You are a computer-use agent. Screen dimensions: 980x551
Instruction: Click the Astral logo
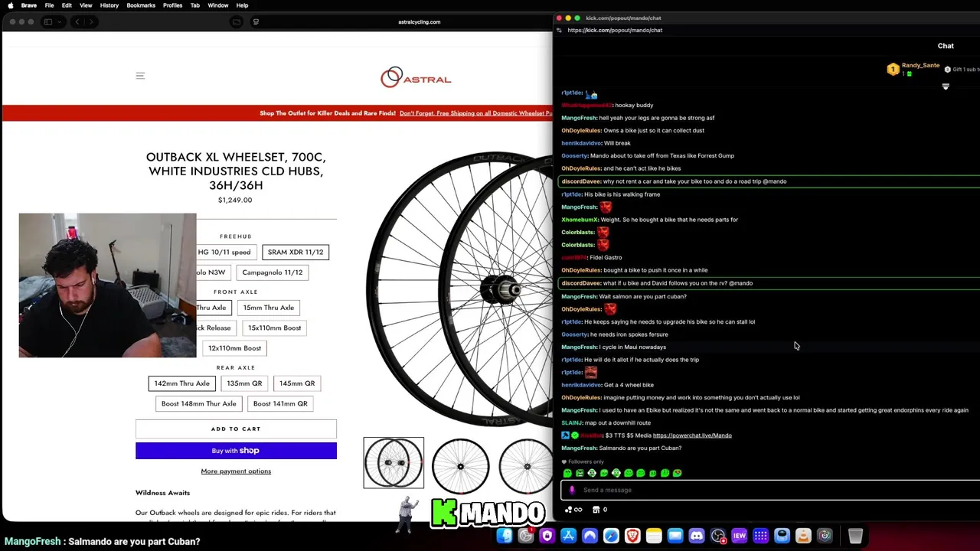click(416, 77)
